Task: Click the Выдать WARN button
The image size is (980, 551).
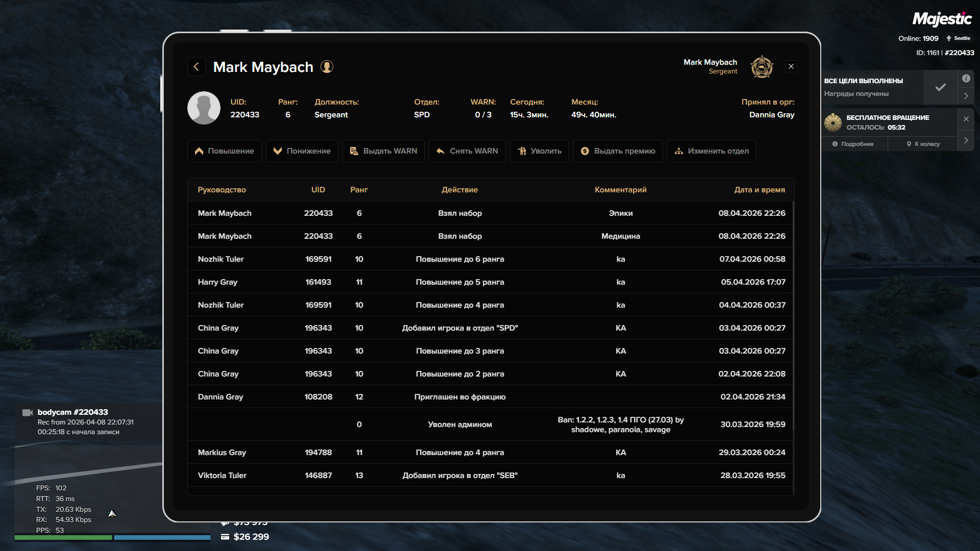Action: pos(383,151)
